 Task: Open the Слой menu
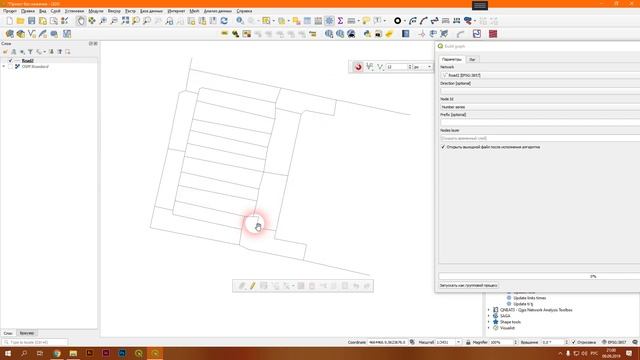56,11
